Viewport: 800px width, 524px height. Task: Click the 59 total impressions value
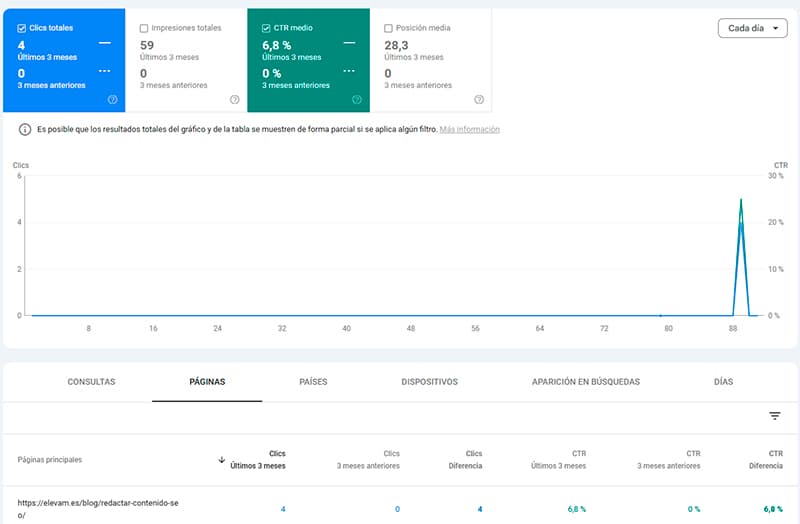pos(147,45)
